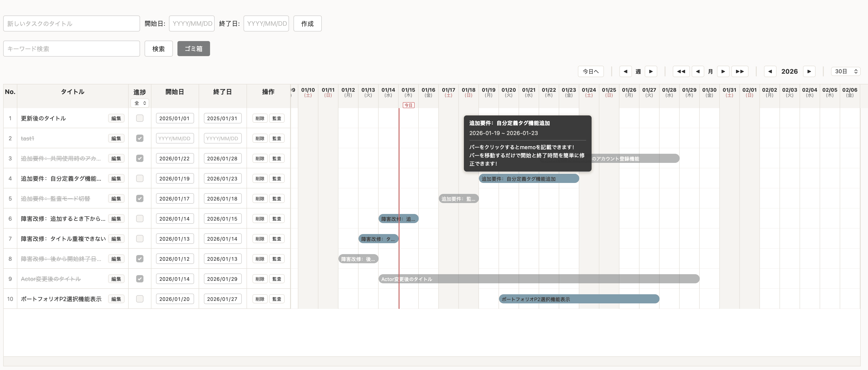Screen dimensions: 868x370
Task: Run a keyword search with the 検索 button
Action: (x=158, y=49)
